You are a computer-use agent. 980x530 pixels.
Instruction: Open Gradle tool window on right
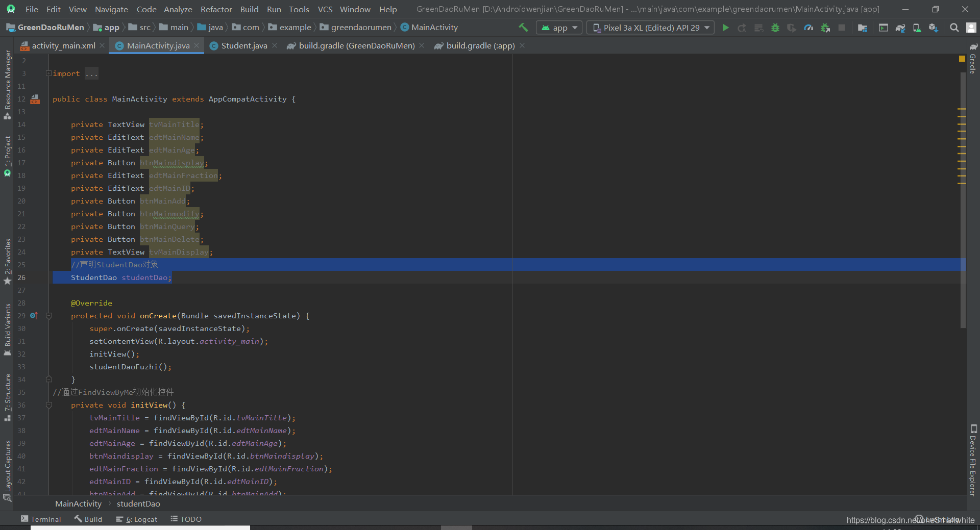click(973, 58)
